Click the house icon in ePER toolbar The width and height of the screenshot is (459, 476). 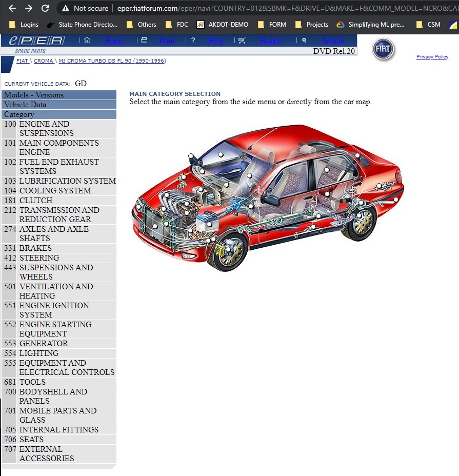click(87, 40)
